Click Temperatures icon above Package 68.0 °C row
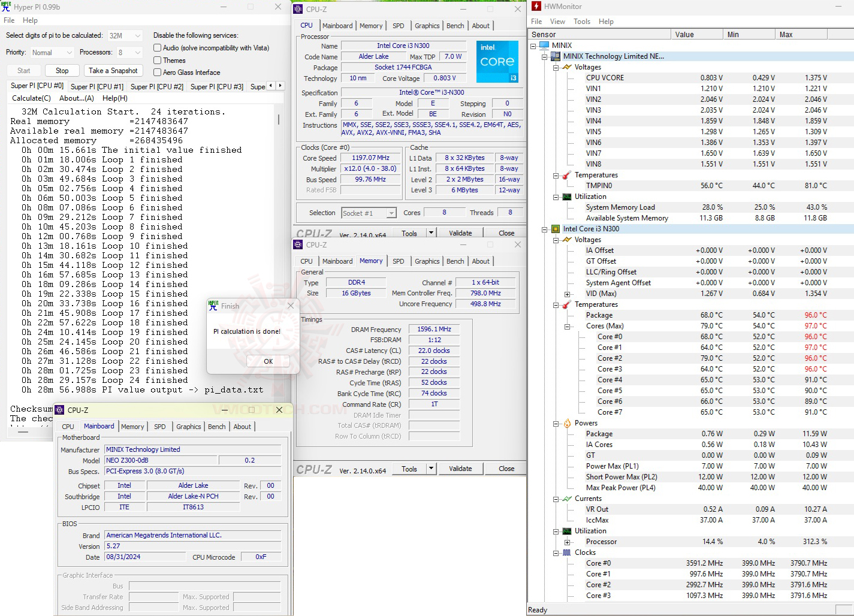 tap(567, 304)
